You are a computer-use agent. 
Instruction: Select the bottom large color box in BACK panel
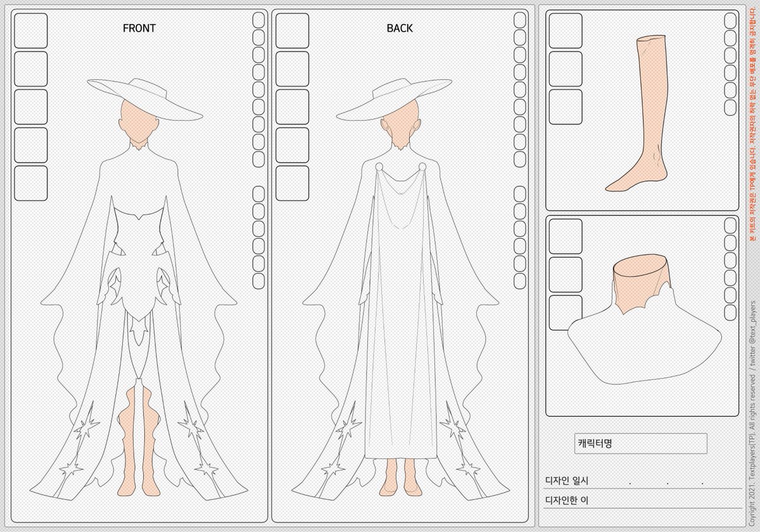pyautogui.click(x=292, y=183)
